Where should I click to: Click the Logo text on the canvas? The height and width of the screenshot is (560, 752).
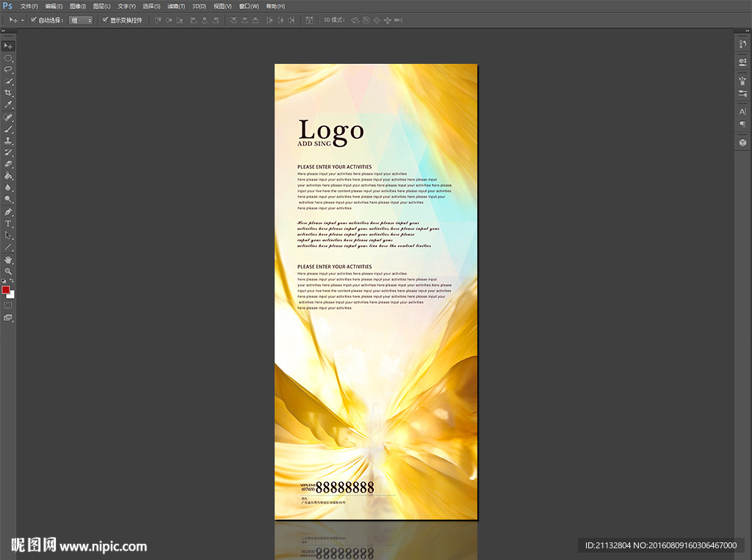point(330,130)
